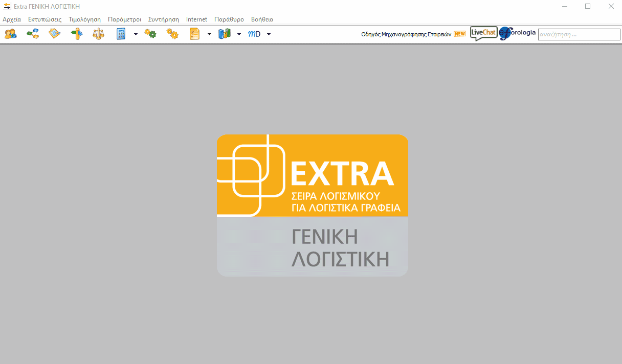
Task: Expand the dropdown arrow beside the calculator
Action: tap(136, 34)
